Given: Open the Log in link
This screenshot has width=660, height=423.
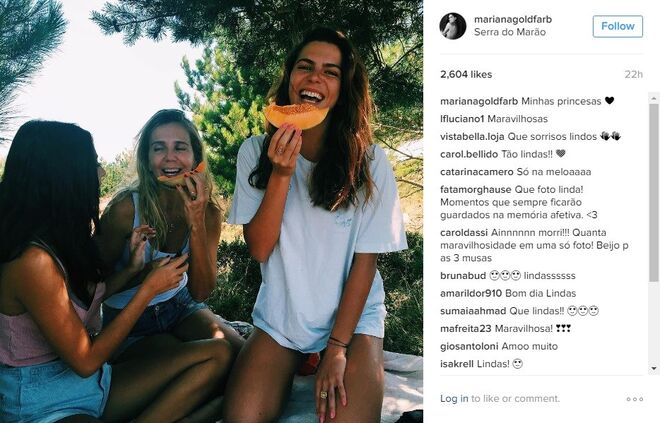Looking at the screenshot, I should pyautogui.click(x=454, y=398).
